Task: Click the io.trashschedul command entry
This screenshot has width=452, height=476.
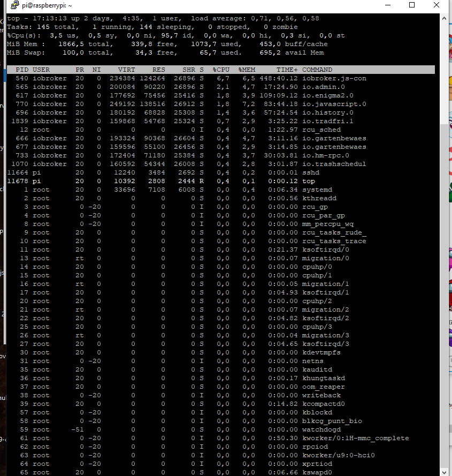Action: (334, 164)
